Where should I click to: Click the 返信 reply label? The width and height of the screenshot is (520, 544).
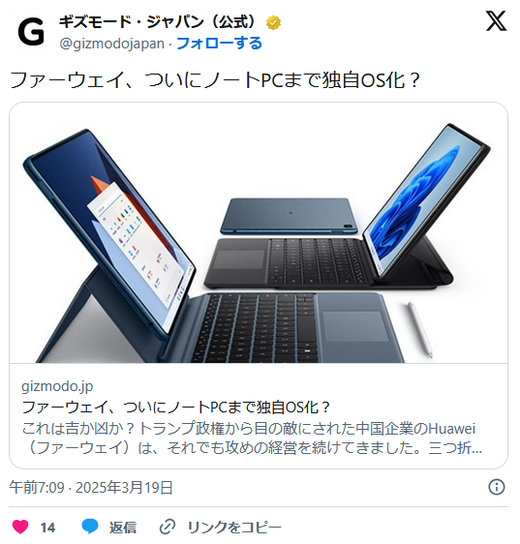click(123, 527)
